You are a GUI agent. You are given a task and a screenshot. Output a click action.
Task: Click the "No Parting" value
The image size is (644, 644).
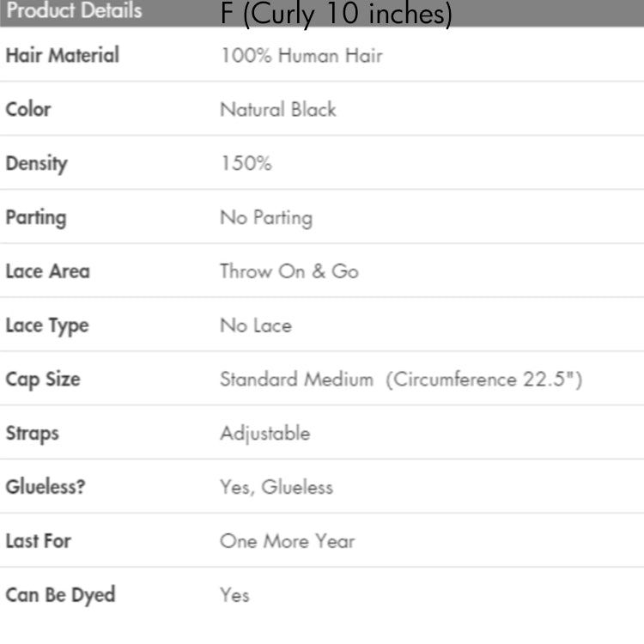[x=266, y=217]
